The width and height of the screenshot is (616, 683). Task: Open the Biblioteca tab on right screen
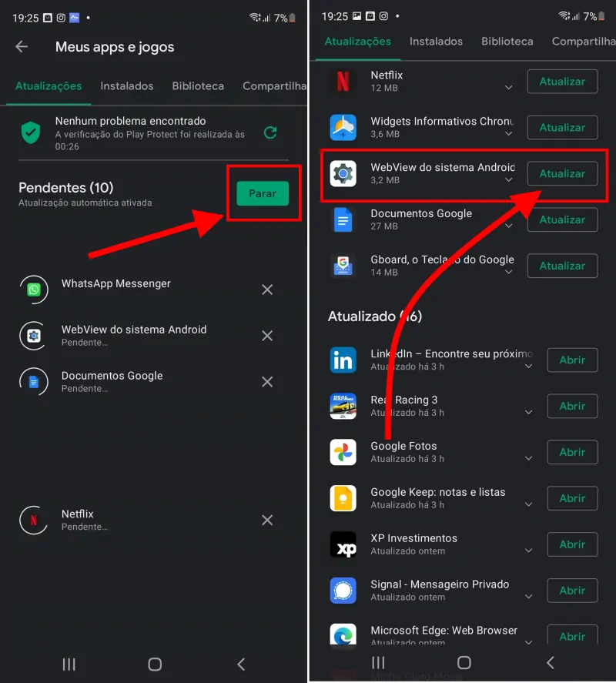click(x=507, y=42)
